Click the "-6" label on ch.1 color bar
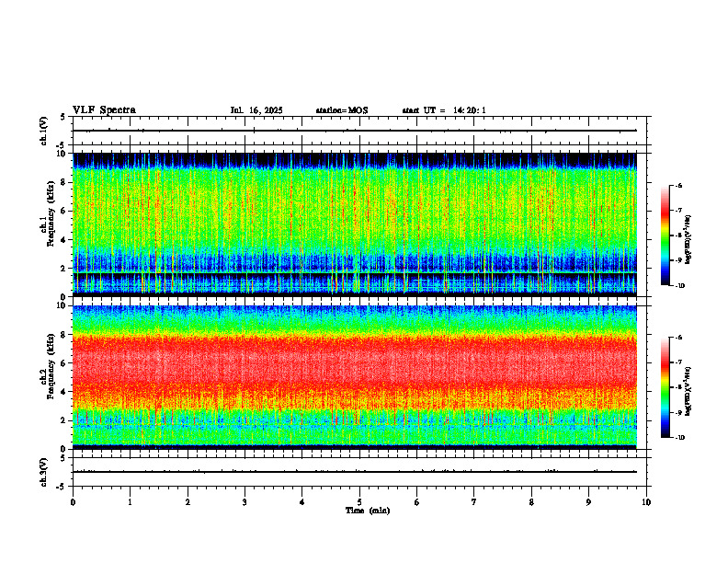This screenshot has height=563, width=728. pos(678,186)
